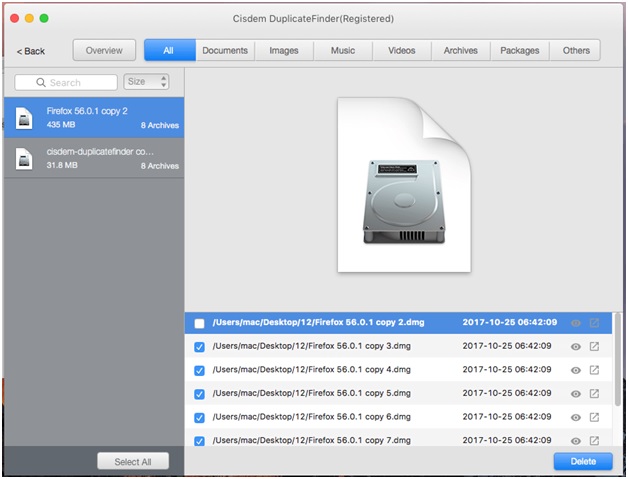Open the Size sort dropdown
The height and width of the screenshot is (479, 628).
pyautogui.click(x=146, y=82)
